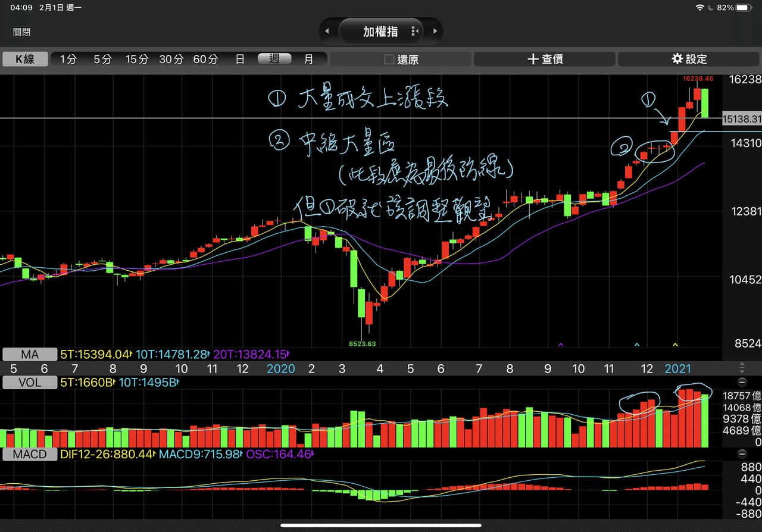This screenshot has width=762, height=532.
Task: Tap the plus icon on the 查價 button
Action: coord(533,59)
